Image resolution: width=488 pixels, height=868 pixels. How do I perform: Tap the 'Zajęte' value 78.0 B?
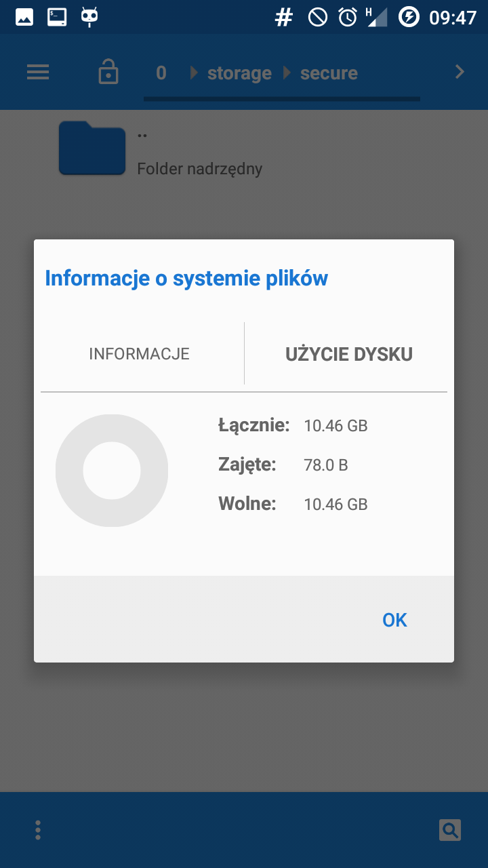(325, 465)
